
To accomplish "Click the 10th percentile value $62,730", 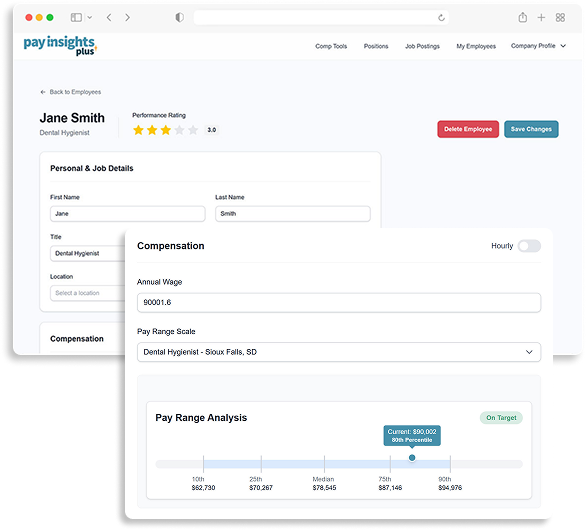I will pos(203,488).
